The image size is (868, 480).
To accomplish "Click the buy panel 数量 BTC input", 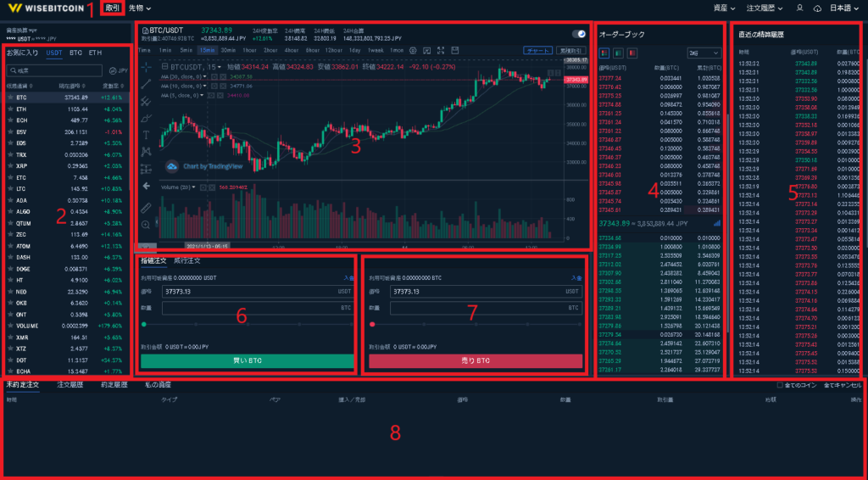I will (258, 309).
